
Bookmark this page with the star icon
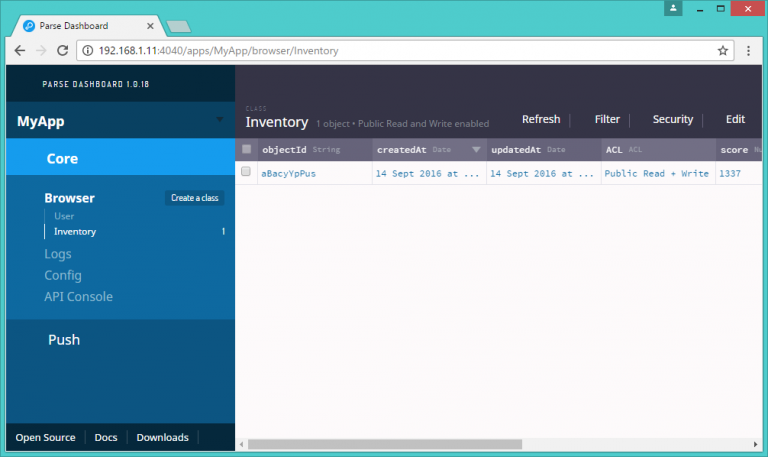(722, 50)
